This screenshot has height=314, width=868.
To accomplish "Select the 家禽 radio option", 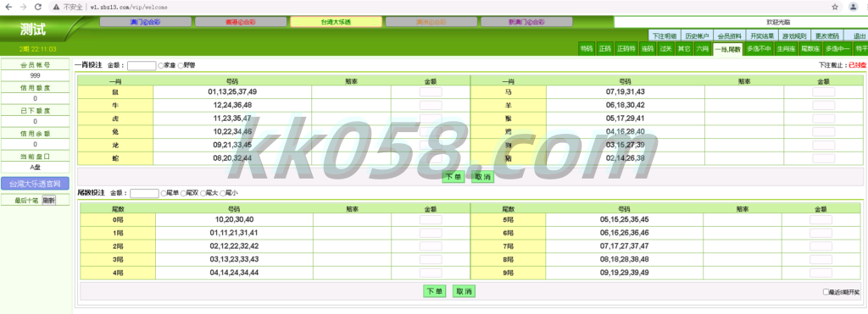I will [161, 65].
